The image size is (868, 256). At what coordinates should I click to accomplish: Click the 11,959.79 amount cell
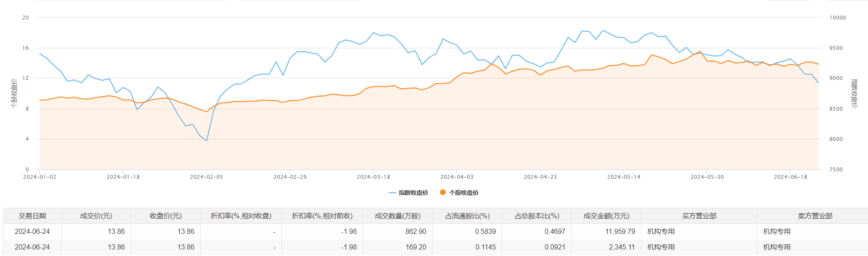click(620, 232)
